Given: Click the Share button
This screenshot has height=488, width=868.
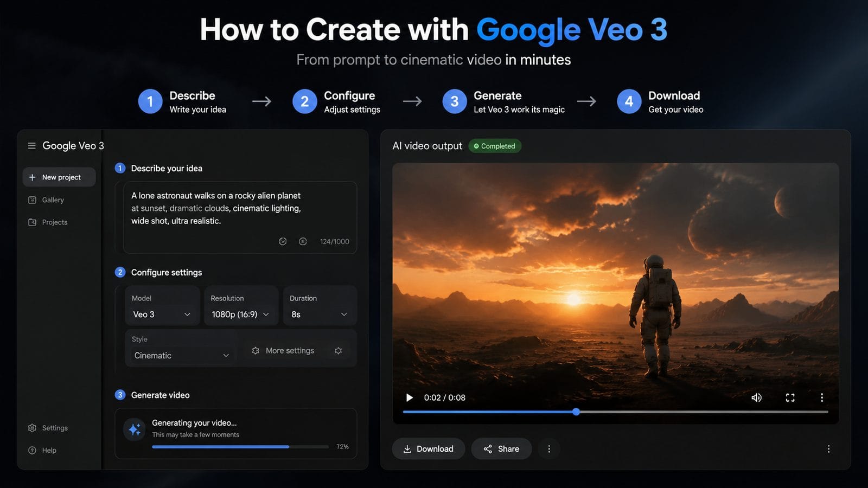Looking at the screenshot, I should click(501, 449).
